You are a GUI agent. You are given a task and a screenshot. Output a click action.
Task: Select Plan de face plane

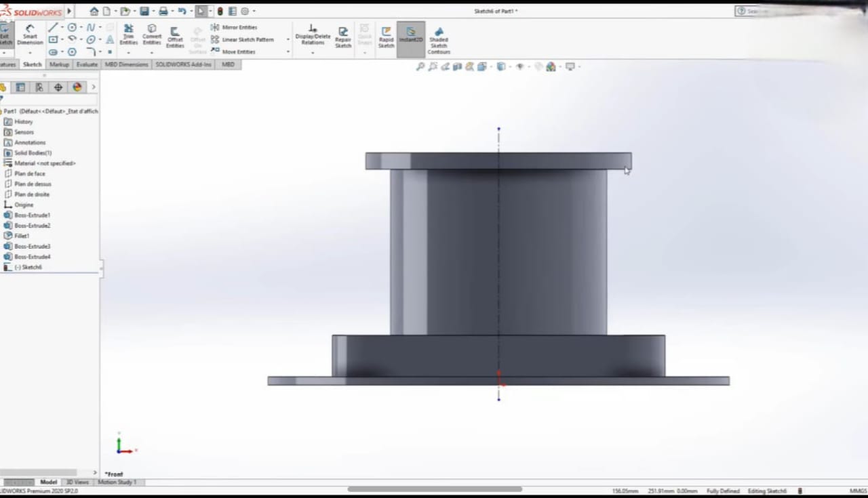tap(24, 173)
